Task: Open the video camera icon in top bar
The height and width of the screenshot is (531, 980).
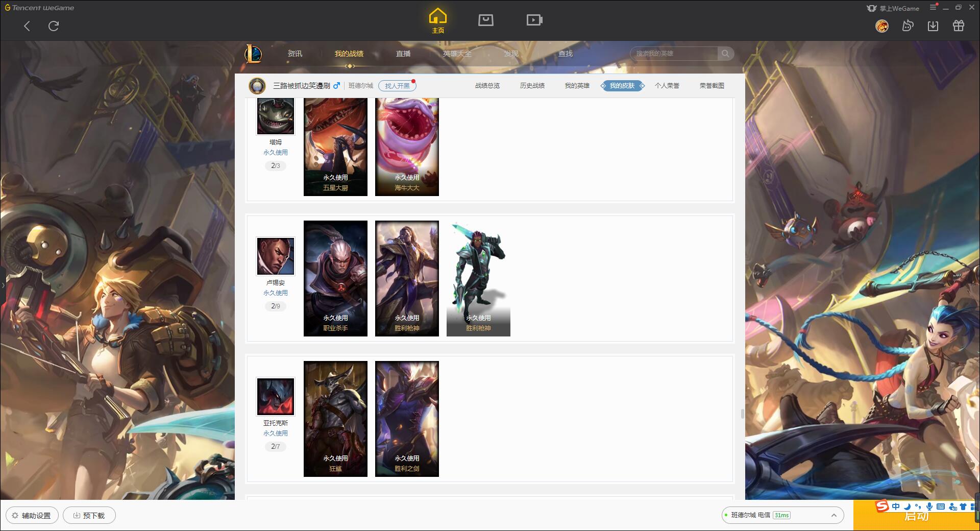Action: [x=534, y=20]
